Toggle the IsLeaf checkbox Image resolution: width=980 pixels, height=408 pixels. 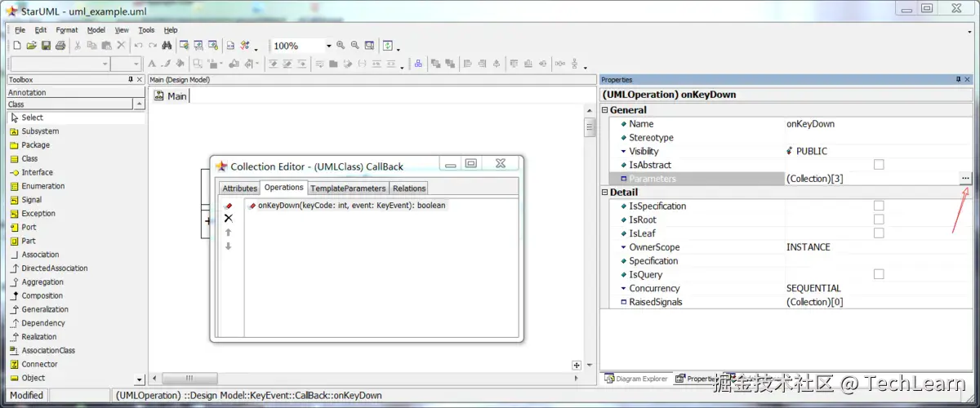[879, 233]
